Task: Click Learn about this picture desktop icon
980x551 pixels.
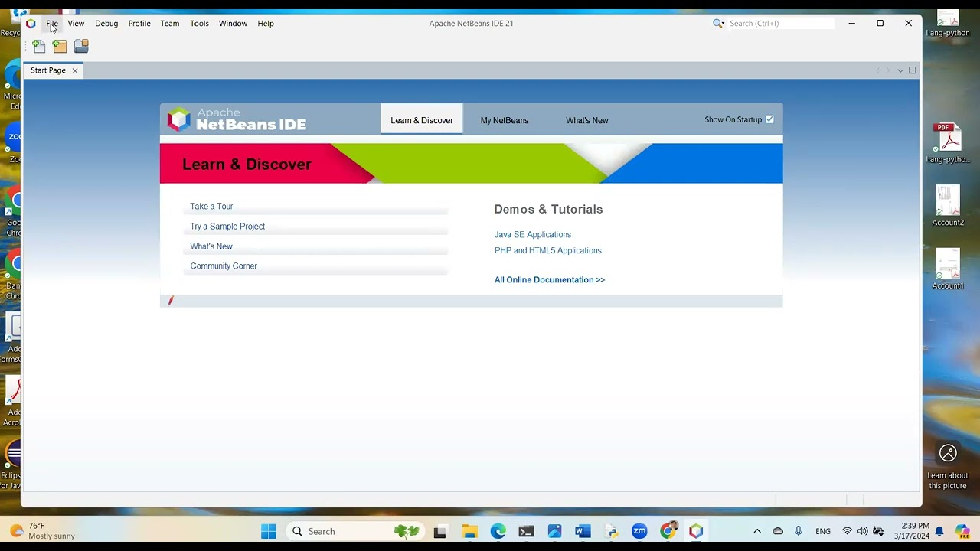Action: coord(948,466)
